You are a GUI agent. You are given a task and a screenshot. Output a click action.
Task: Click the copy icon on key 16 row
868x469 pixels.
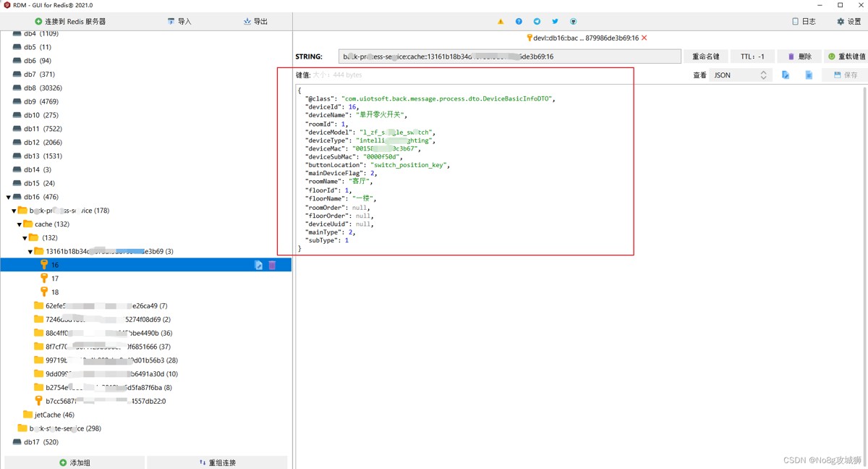coord(258,266)
